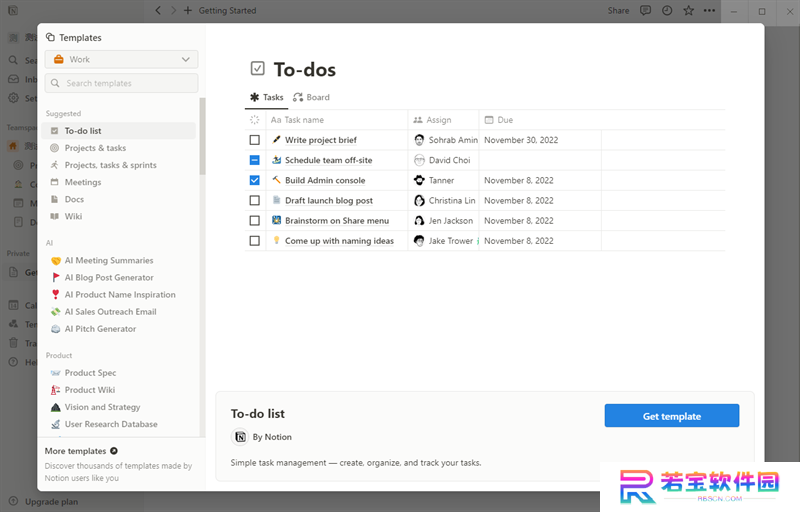Screen dimensions: 800x512
Task: Select AI Product Name Inspiration template
Action: (x=118, y=295)
